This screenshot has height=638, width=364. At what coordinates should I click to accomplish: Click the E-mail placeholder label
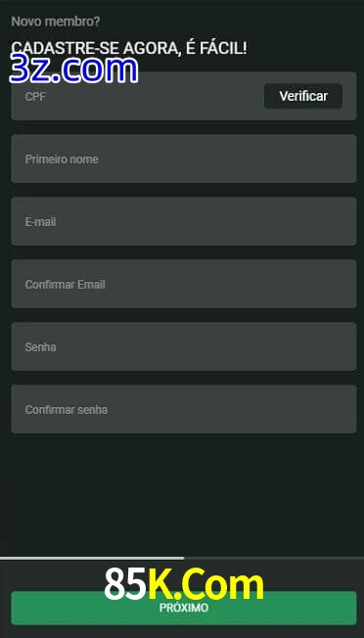[40, 222]
